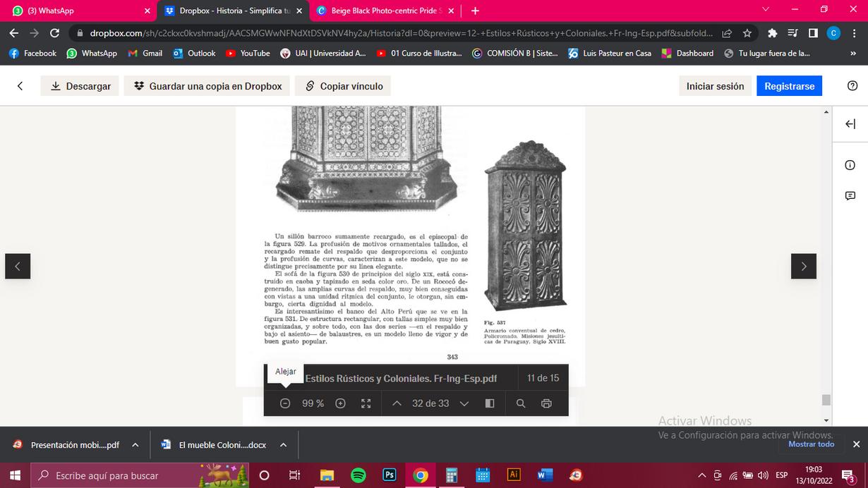
Task: Collapse the right sidebar panel
Action: 850,124
